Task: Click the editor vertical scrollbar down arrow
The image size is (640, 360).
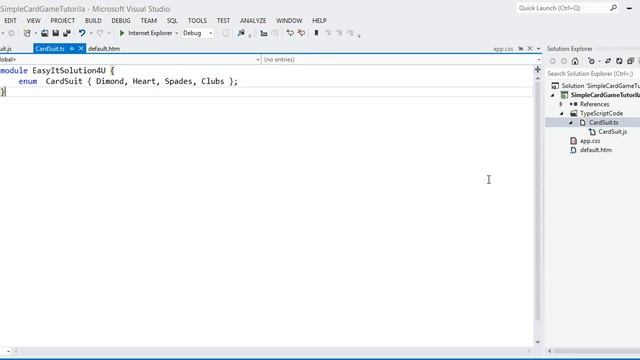Action: click(x=538, y=342)
